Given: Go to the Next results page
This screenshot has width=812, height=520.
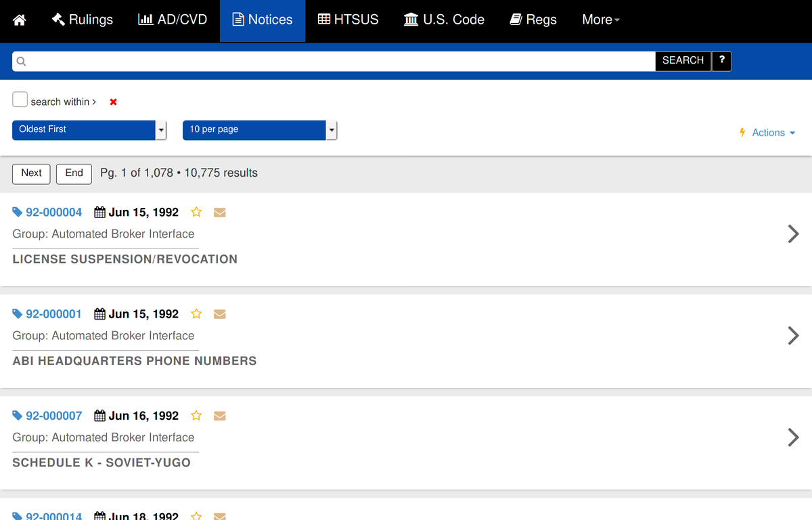Looking at the screenshot, I should (31, 173).
